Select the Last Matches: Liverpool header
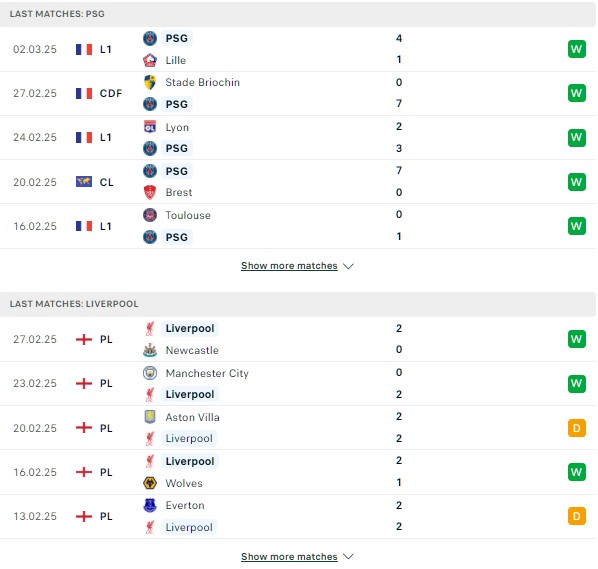Viewport: 598px width, 569px height. point(298,304)
